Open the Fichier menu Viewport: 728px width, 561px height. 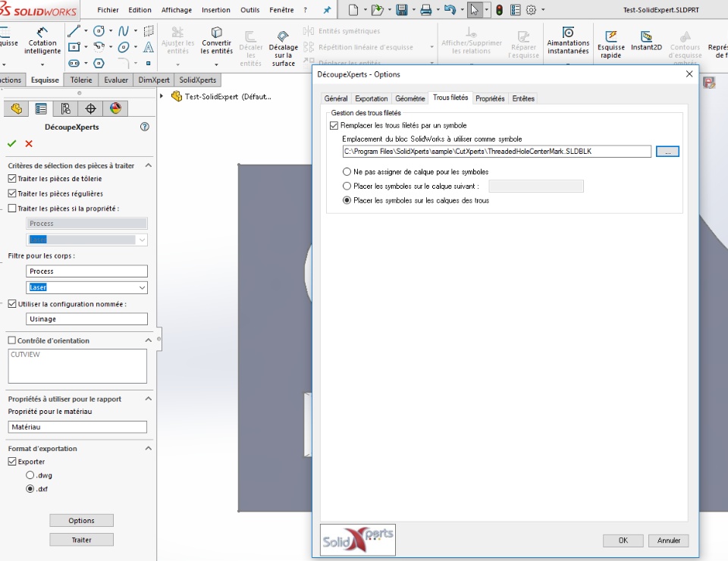(108, 10)
